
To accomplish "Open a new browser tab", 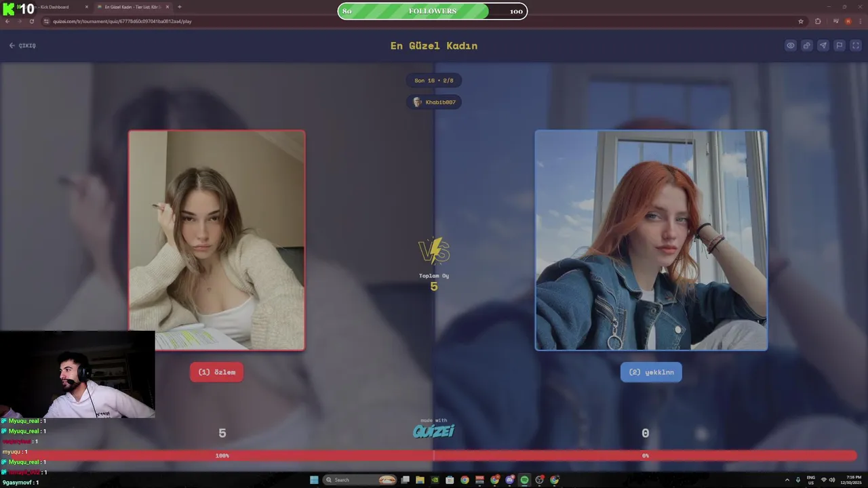I will click(x=179, y=7).
